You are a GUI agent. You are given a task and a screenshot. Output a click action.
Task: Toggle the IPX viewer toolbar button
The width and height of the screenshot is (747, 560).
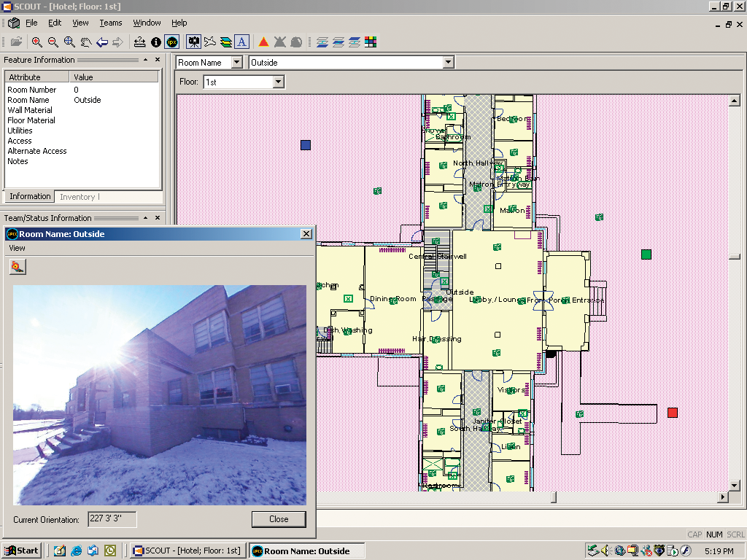(x=172, y=42)
